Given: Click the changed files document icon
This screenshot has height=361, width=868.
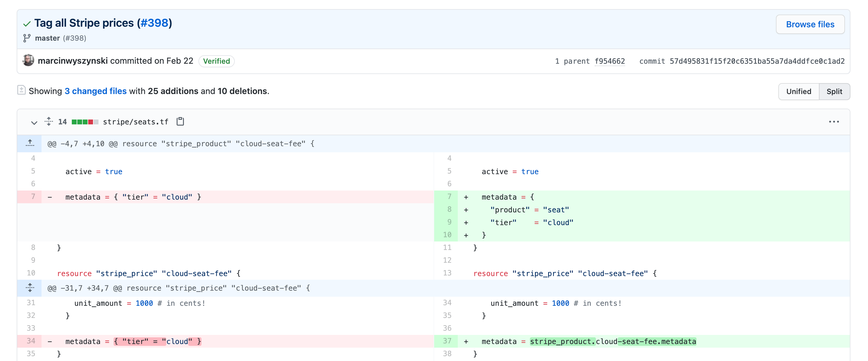Looking at the screenshot, I should [21, 90].
